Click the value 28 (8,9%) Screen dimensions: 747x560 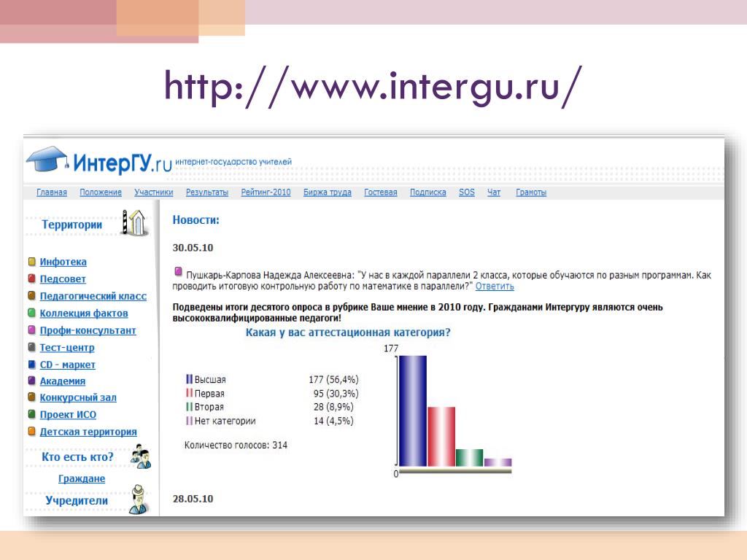coord(333,407)
